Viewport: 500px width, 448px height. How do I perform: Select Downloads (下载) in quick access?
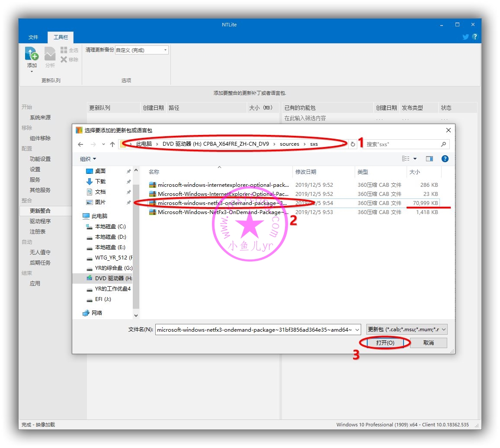tap(100, 182)
